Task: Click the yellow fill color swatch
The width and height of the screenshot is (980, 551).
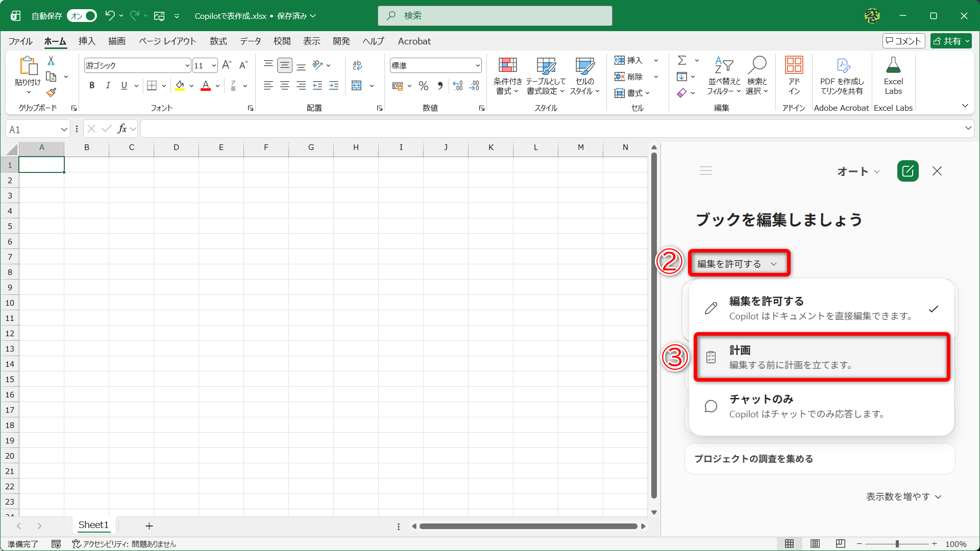Action: coord(180,86)
